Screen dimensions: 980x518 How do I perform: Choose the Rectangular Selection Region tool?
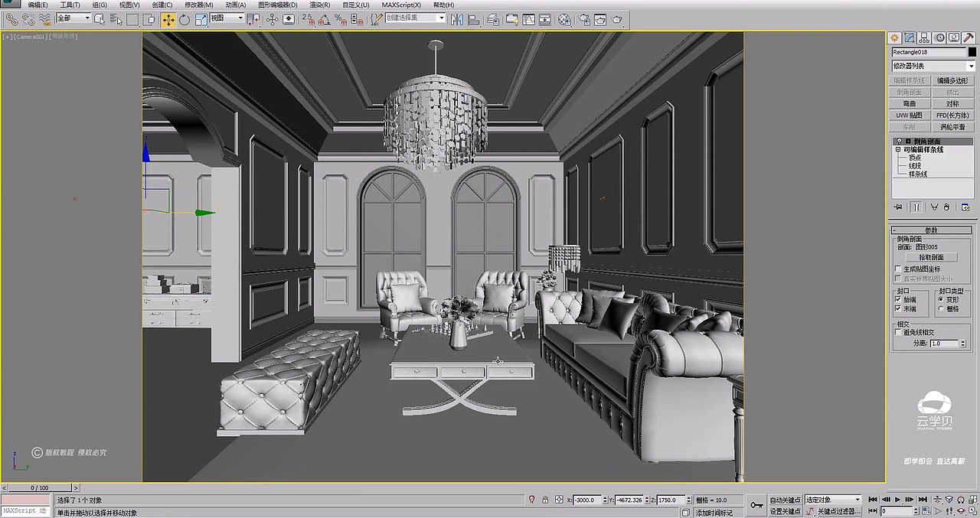point(132,19)
